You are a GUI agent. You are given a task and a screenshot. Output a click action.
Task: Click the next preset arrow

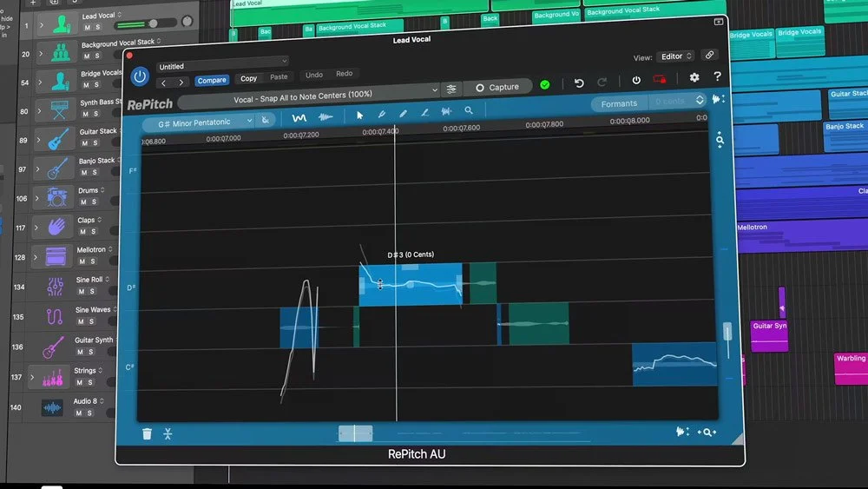[x=181, y=83]
